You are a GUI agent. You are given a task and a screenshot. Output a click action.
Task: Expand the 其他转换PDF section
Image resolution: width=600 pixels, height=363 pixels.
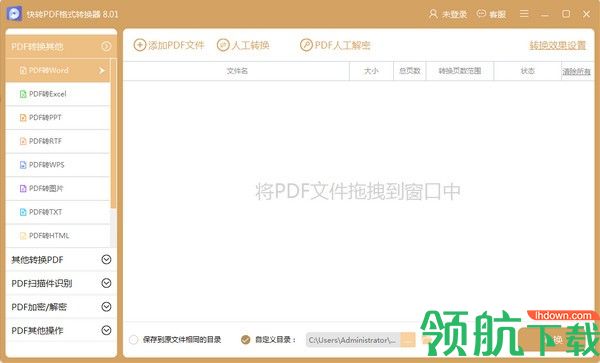click(106, 260)
